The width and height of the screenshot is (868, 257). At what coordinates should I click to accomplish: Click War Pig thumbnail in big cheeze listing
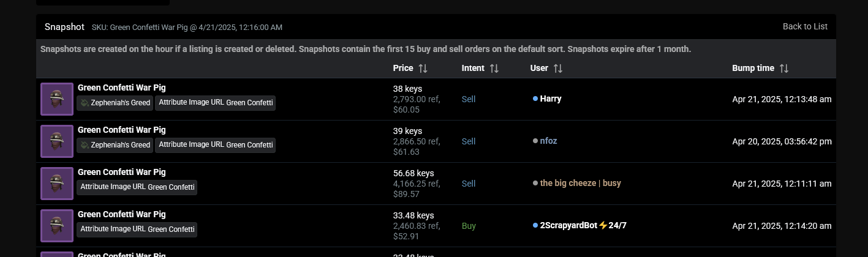tap(57, 184)
